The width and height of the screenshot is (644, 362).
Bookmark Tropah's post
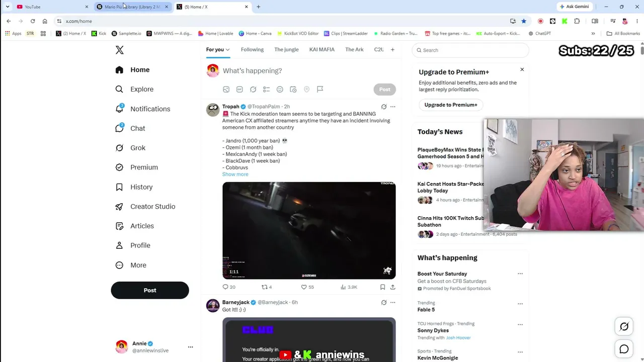coord(382,287)
